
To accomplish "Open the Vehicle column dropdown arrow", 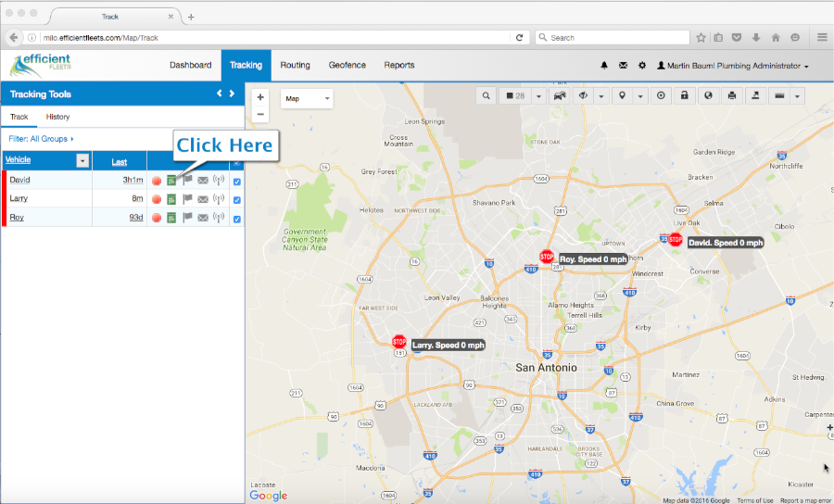I will [x=82, y=160].
